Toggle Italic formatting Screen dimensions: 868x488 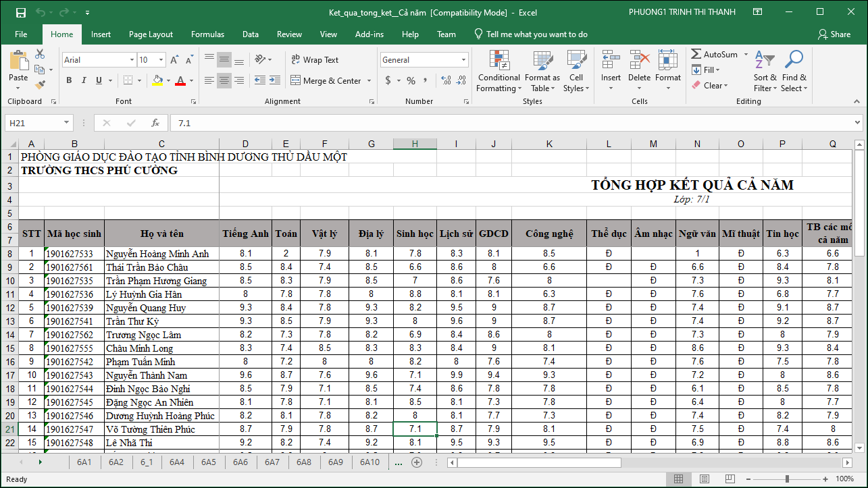[84, 80]
